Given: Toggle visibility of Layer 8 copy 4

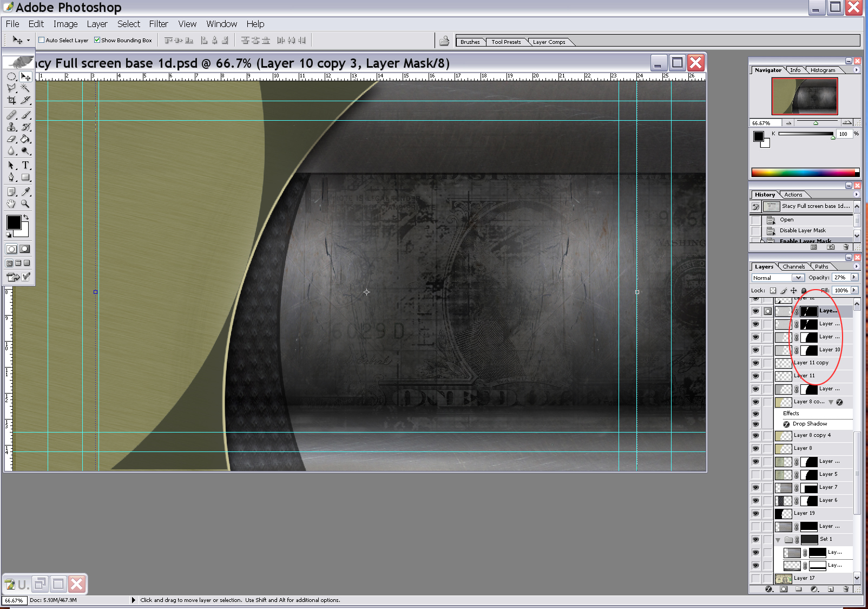Looking at the screenshot, I should (x=755, y=435).
